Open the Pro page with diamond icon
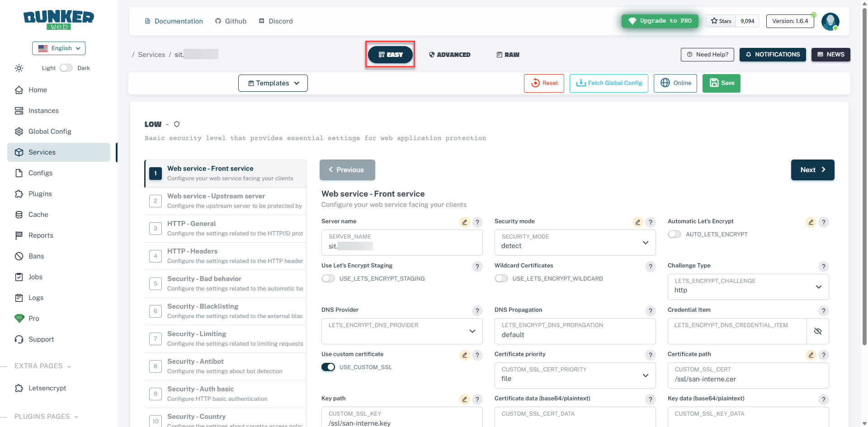Image resolution: width=868 pixels, height=427 pixels. (33, 319)
